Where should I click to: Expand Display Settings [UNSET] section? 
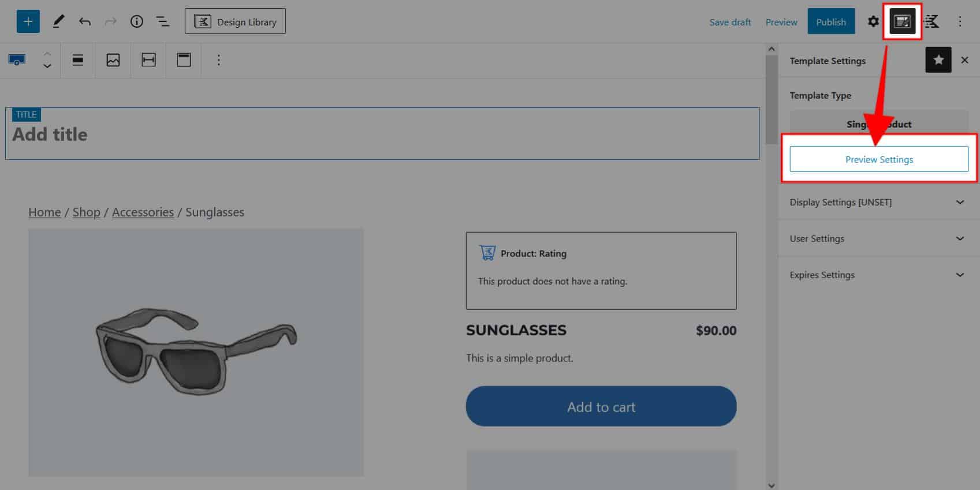[x=960, y=202]
